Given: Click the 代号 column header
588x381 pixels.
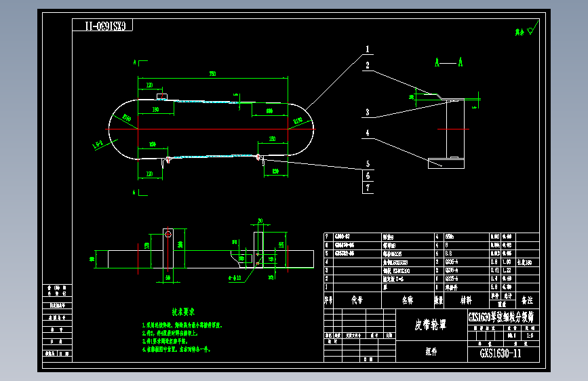Looking at the screenshot, I should coord(357,300).
